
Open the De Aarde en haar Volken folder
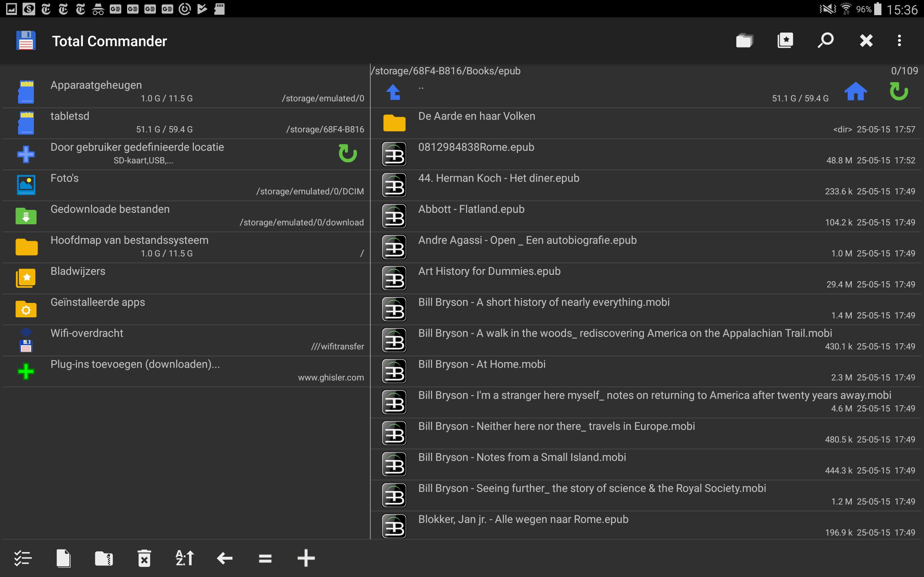click(x=476, y=116)
